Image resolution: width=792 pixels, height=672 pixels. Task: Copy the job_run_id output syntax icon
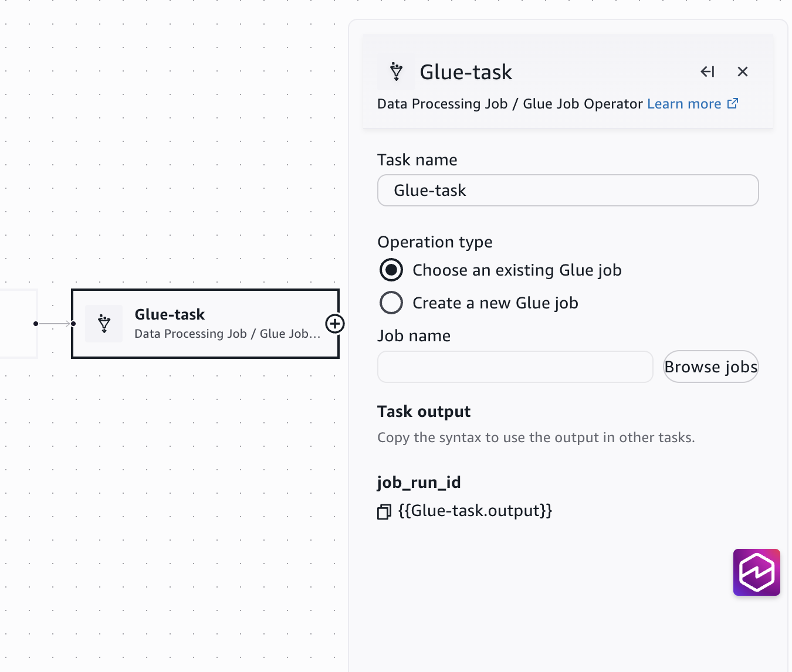[x=384, y=512]
